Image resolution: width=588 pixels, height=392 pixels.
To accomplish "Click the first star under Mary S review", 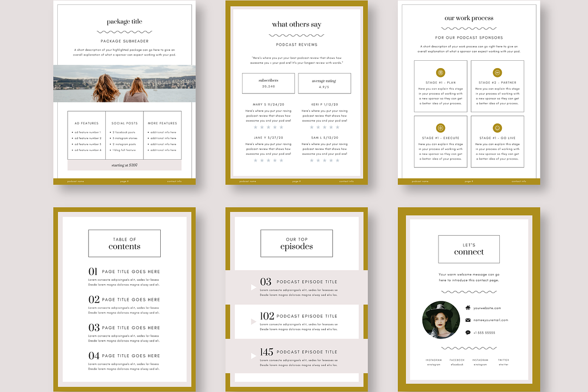I will (255, 127).
